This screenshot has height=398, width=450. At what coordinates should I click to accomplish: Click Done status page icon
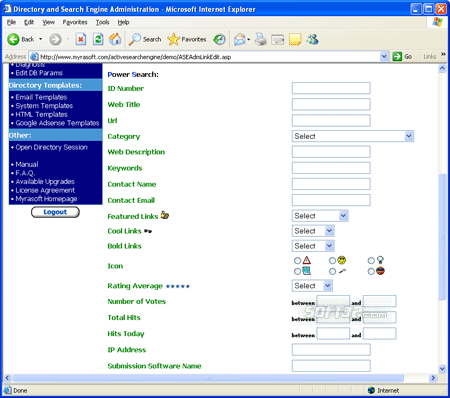click(7, 390)
